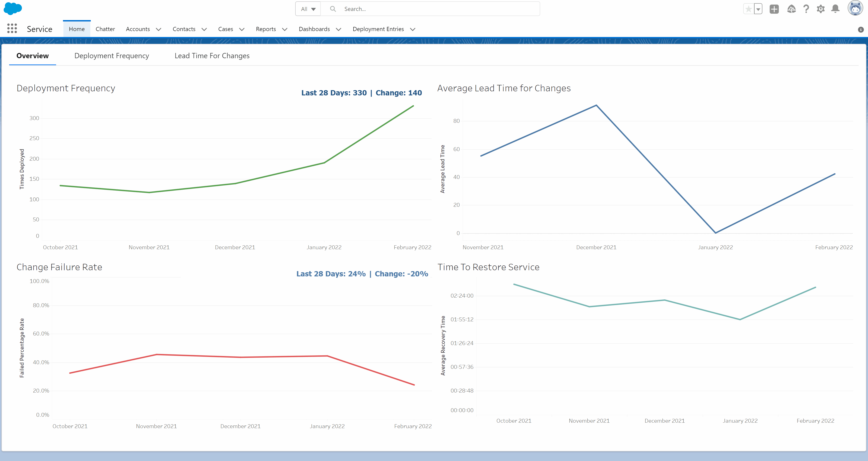Open the Reports menu item
Viewport: 868px width, 461px height.
[x=266, y=29]
